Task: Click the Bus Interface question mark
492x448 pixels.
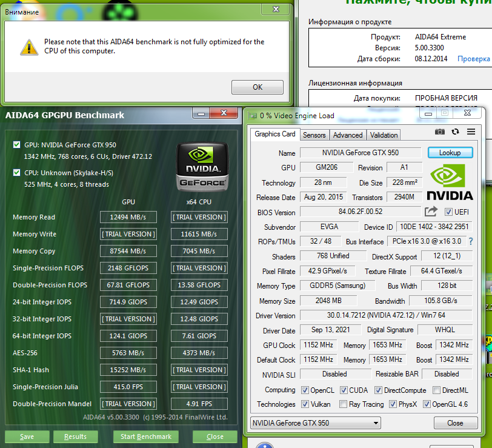Action: [471, 241]
